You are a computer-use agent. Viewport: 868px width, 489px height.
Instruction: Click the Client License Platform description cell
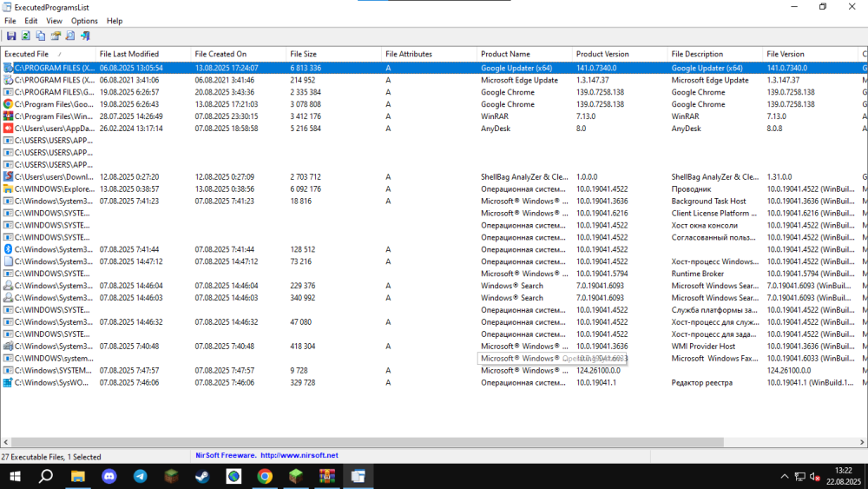coord(714,213)
